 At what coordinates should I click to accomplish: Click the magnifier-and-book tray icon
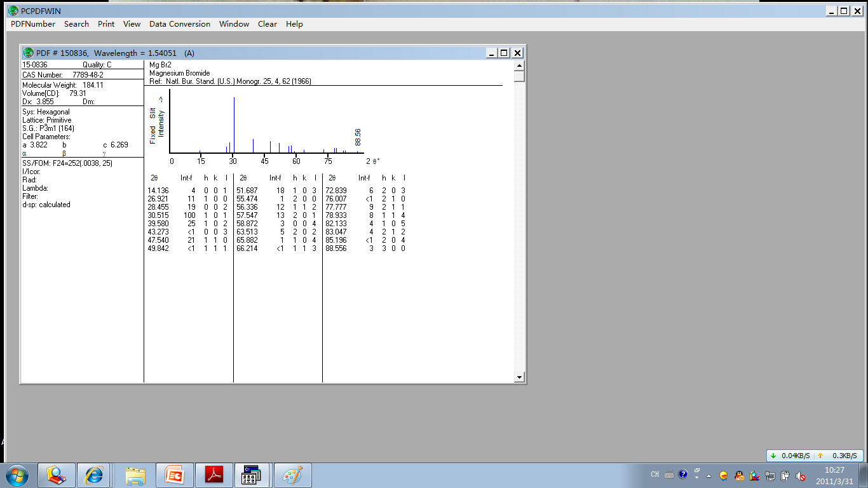point(754,475)
